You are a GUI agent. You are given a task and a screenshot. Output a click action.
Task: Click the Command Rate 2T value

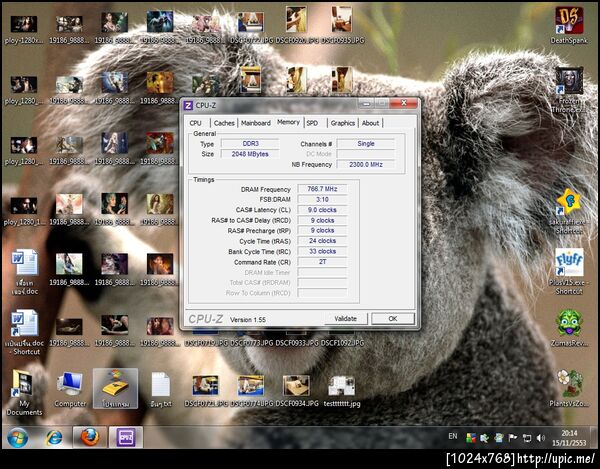click(322, 262)
